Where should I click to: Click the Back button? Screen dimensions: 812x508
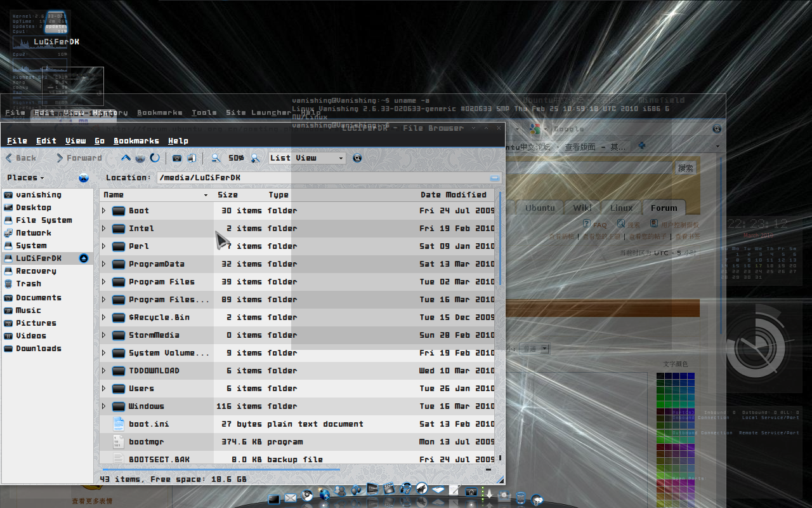21,158
